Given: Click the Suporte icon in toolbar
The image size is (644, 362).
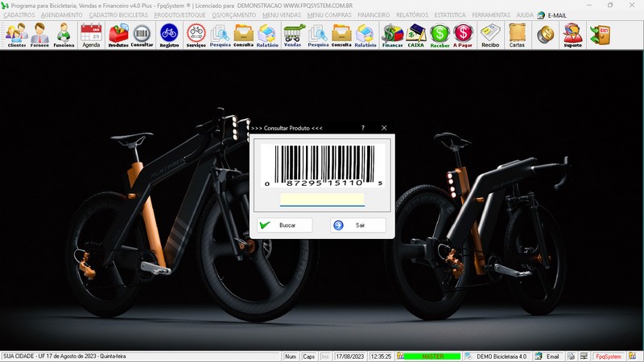Looking at the screenshot, I should (x=572, y=35).
